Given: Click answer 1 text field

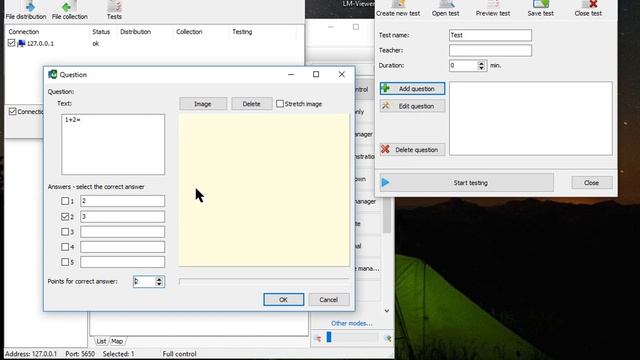Looking at the screenshot, I should [x=122, y=201].
